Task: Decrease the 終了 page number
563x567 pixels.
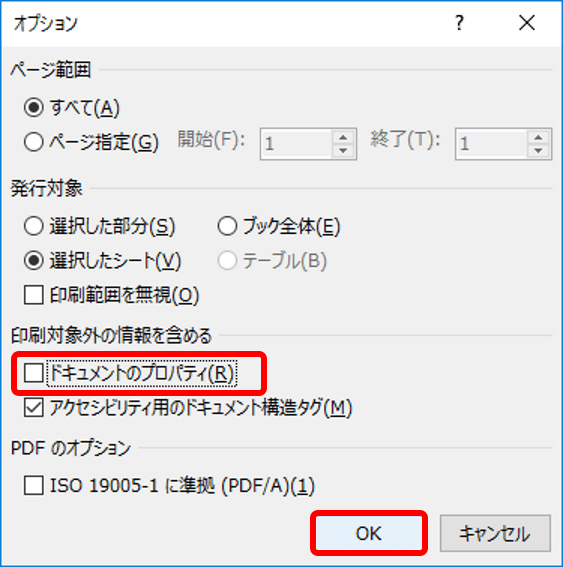Action: point(538,150)
